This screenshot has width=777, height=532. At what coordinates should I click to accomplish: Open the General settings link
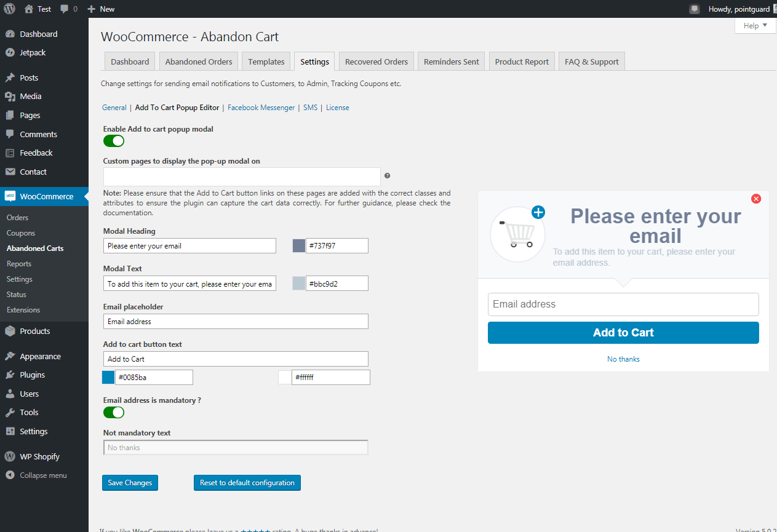[x=114, y=108]
